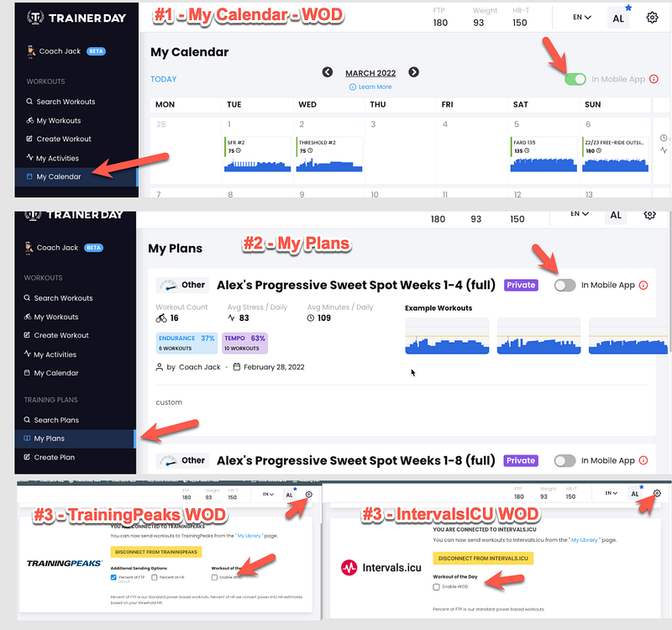Open Alex's Progressive Sweet Spot Weeks 1-4 plan title

point(356,285)
